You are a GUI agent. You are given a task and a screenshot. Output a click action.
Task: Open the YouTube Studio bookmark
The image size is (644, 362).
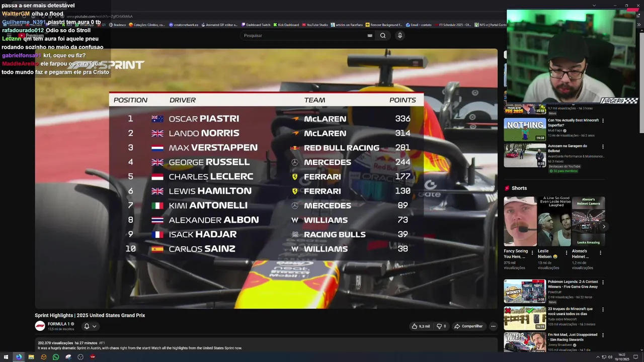coord(315,25)
